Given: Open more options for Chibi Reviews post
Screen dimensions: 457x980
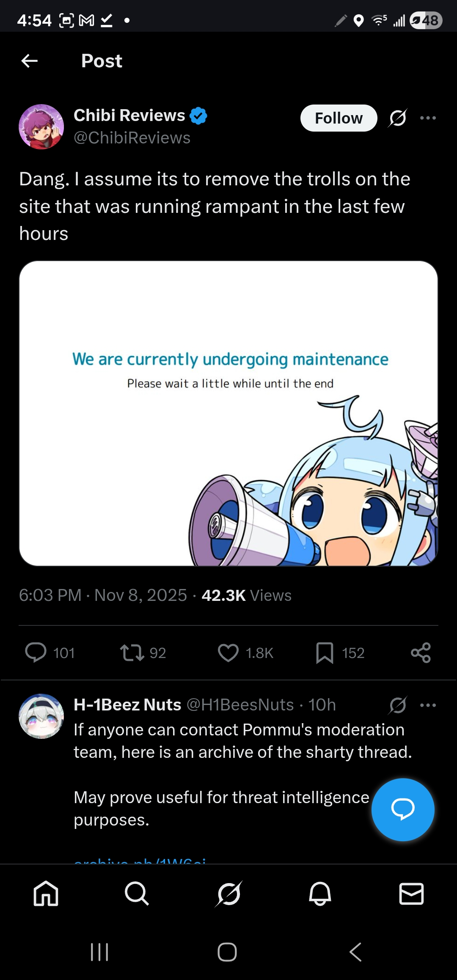Looking at the screenshot, I should [428, 118].
